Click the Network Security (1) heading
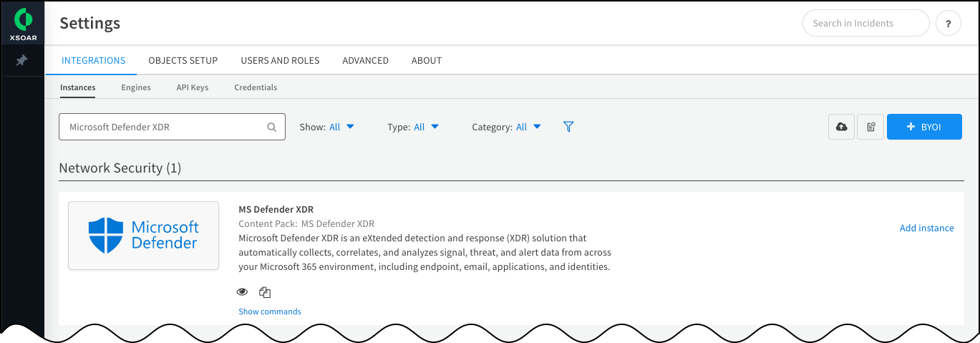 [120, 168]
